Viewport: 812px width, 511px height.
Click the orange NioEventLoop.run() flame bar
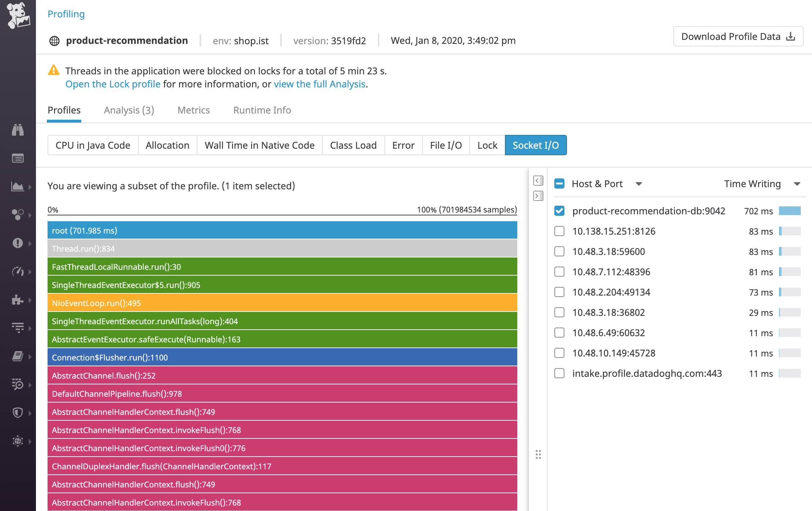[282, 303]
